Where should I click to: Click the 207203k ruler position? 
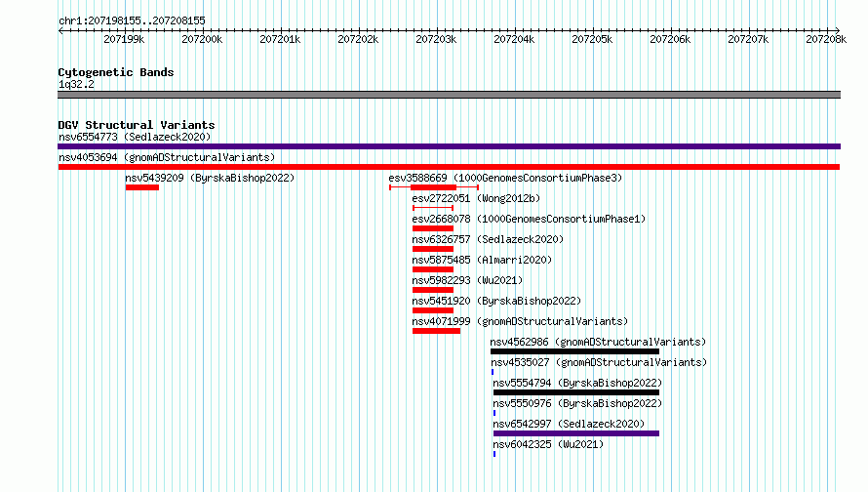[436, 39]
